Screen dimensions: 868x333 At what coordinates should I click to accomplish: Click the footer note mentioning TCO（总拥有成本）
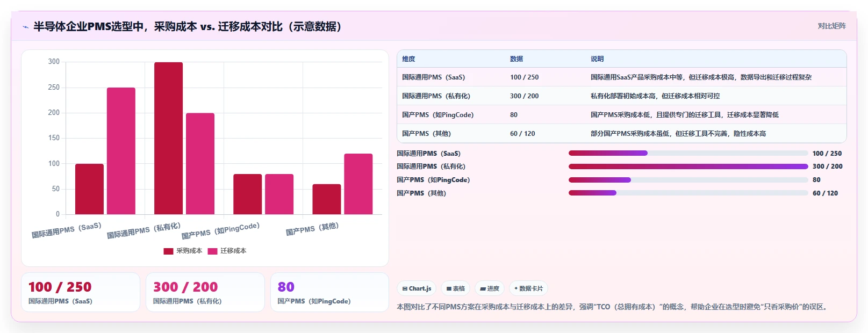click(614, 307)
